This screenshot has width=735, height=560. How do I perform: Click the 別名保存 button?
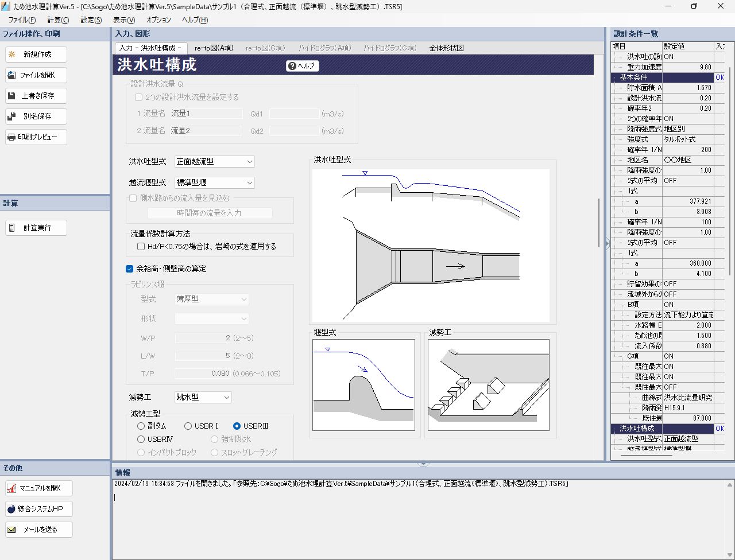[x=36, y=116]
